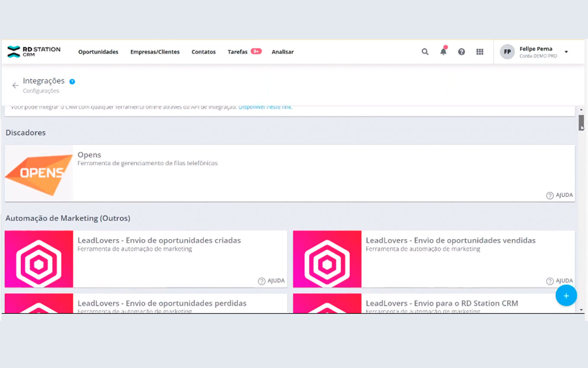Open the Tarefas section
This screenshot has width=588, height=368.
[237, 52]
